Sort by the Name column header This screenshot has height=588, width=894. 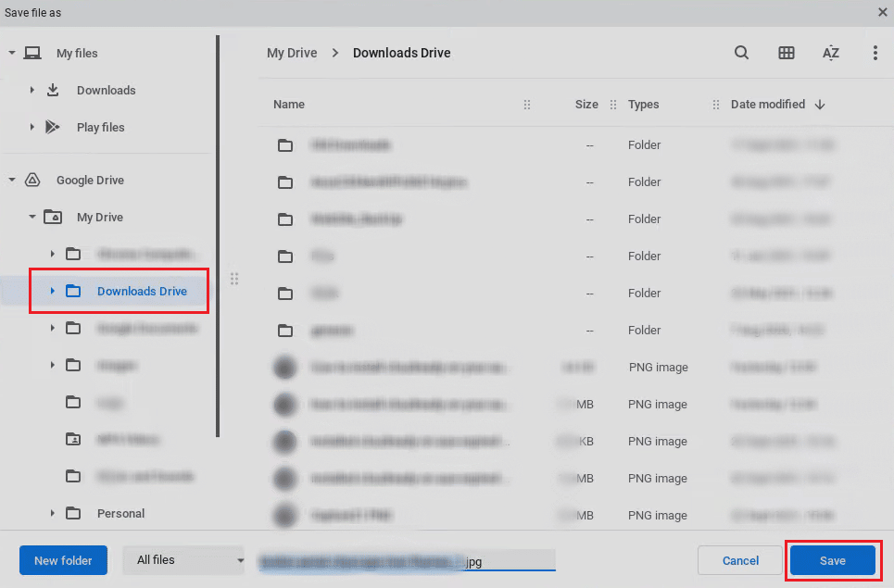289,105
